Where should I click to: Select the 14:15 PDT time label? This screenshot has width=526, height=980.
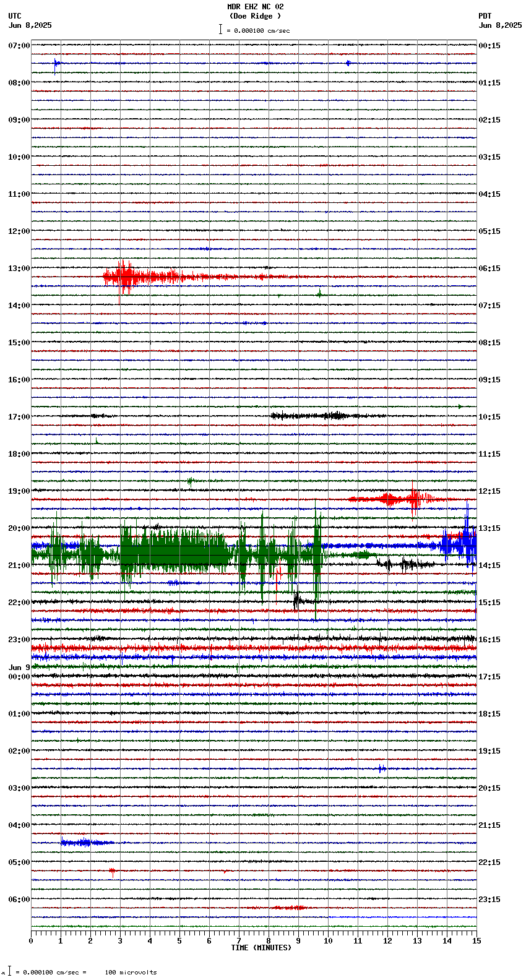(x=489, y=565)
